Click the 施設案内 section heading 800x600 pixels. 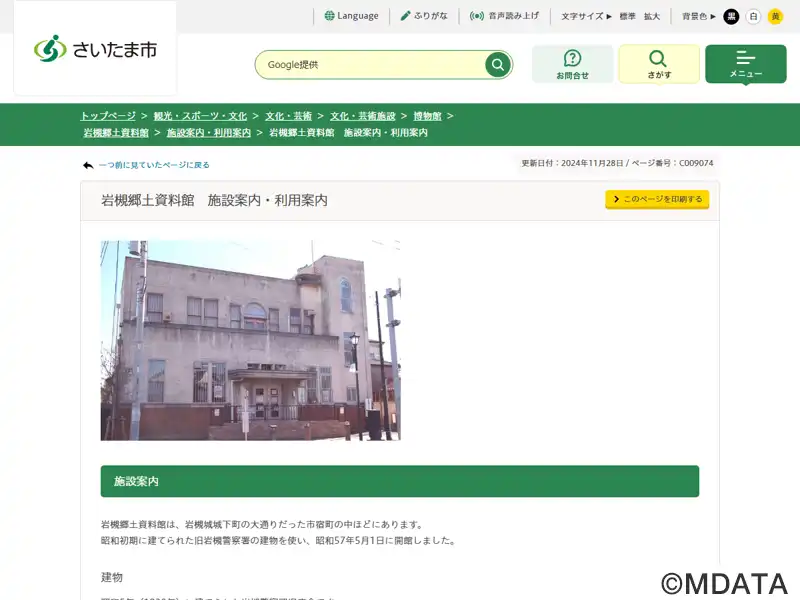point(399,481)
